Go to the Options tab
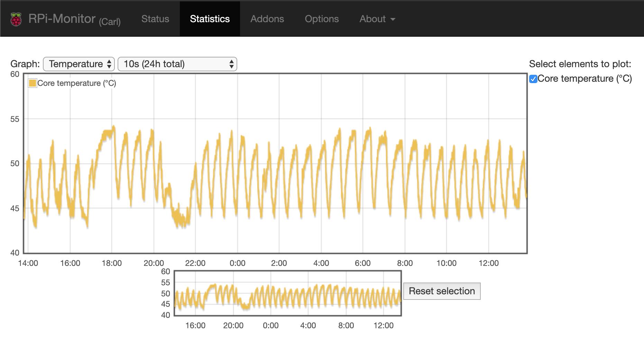Image resolution: width=644 pixels, height=340 pixels. [322, 19]
